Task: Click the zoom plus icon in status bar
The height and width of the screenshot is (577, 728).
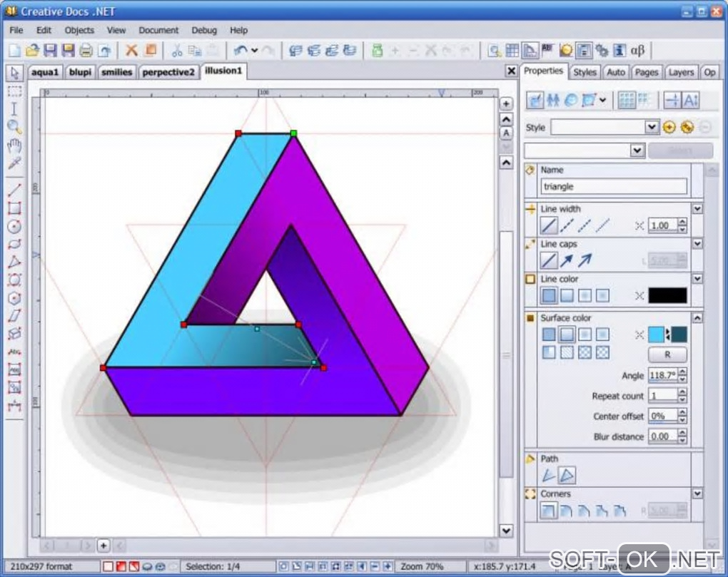Action: 388,566
